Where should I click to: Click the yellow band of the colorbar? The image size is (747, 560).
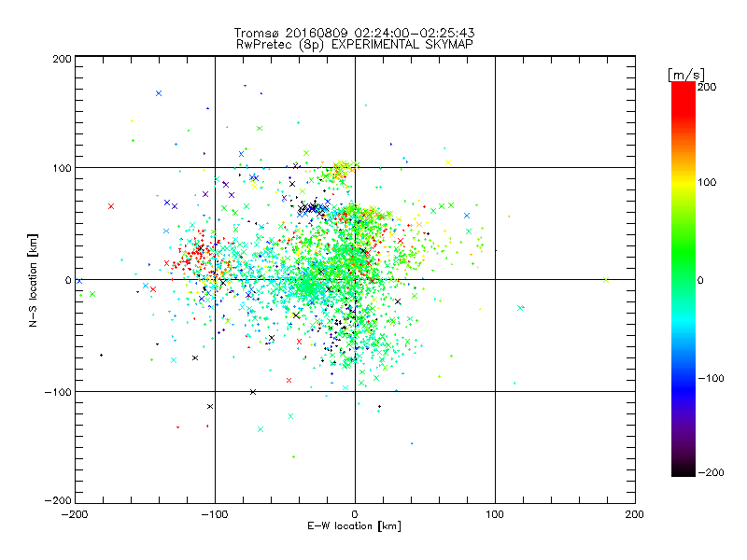[684, 183]
